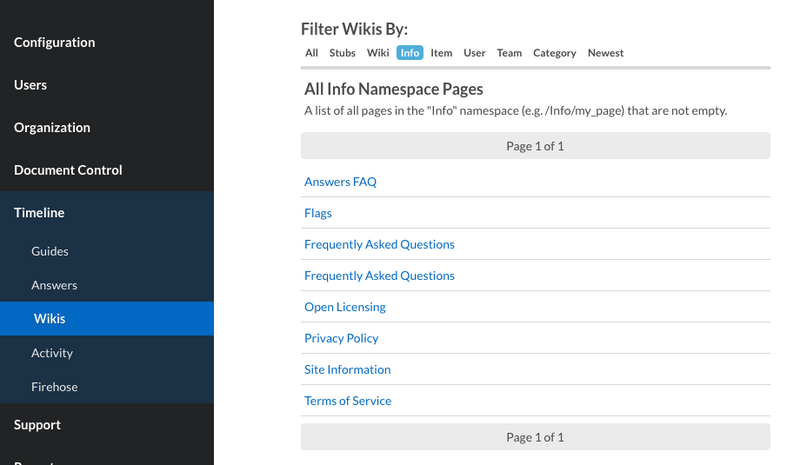800x465 pixels.
Task: Go to Answers under Timeline
Action: (x=54, y=285)
